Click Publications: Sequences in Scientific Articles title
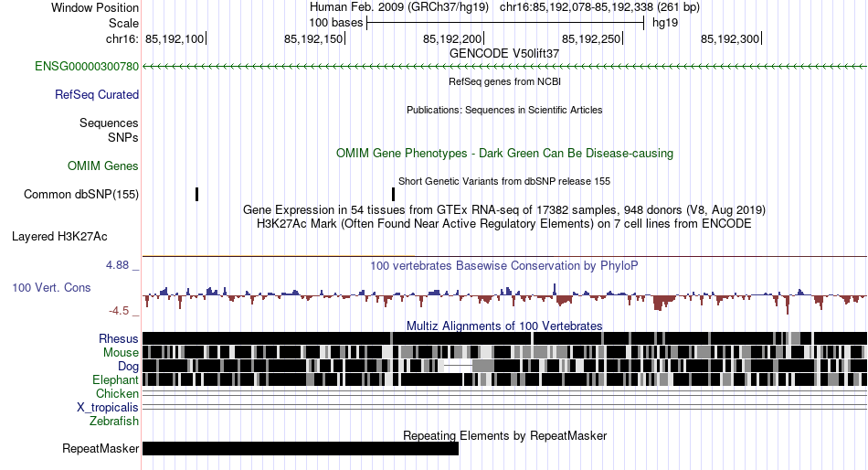The width and height of the screenshot is (868, 470). (x=504, y=110)
